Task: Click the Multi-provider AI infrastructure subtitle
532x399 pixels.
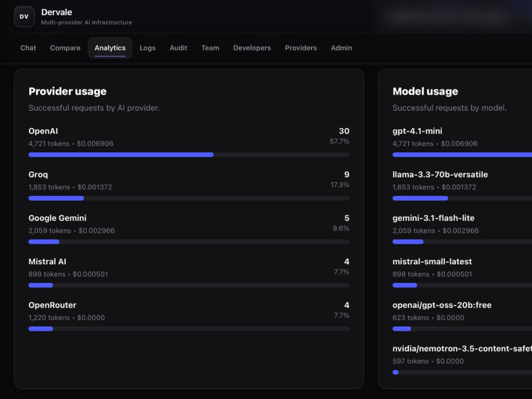Action: click(87, 22)
